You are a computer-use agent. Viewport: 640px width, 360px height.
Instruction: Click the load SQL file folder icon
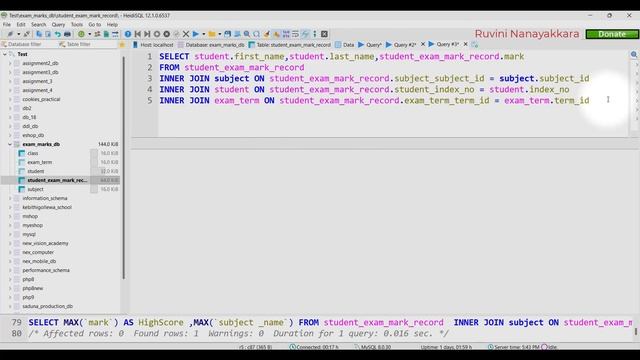pyautogui.click(x=211, y=34)
